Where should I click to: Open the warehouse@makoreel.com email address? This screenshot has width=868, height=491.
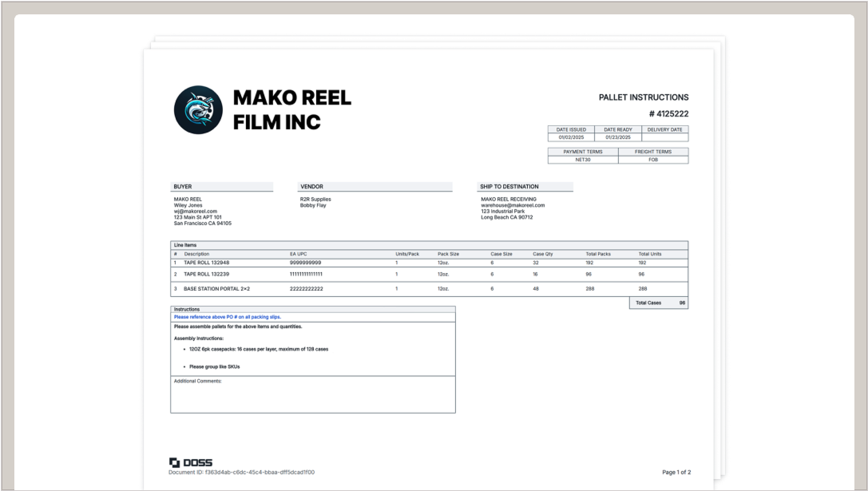pos(513,205)
